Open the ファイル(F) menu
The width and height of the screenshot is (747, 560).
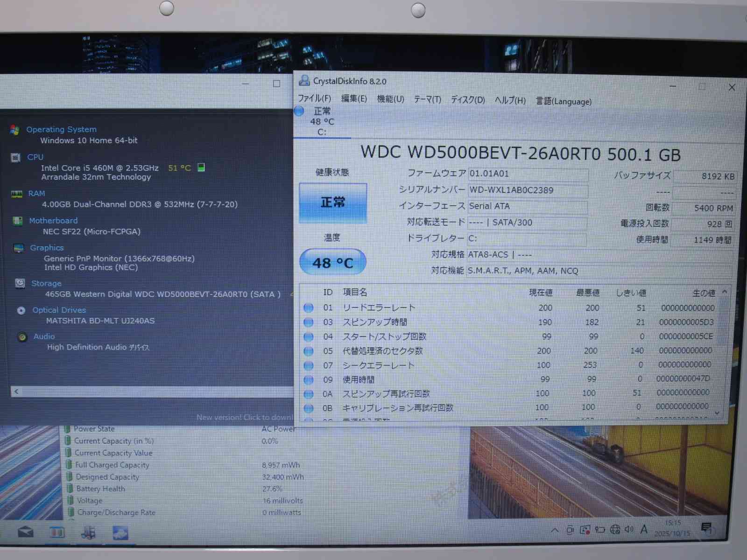click(x=314, y=98)
